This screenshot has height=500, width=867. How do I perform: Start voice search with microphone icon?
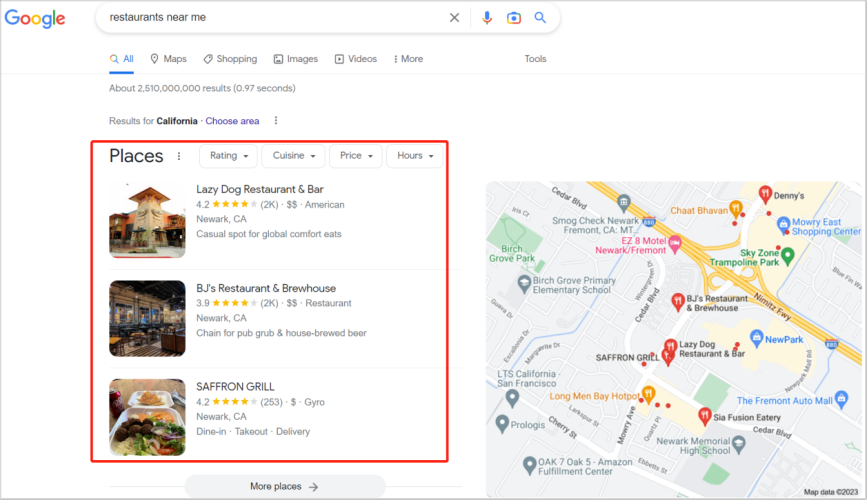tap(487, 18)
